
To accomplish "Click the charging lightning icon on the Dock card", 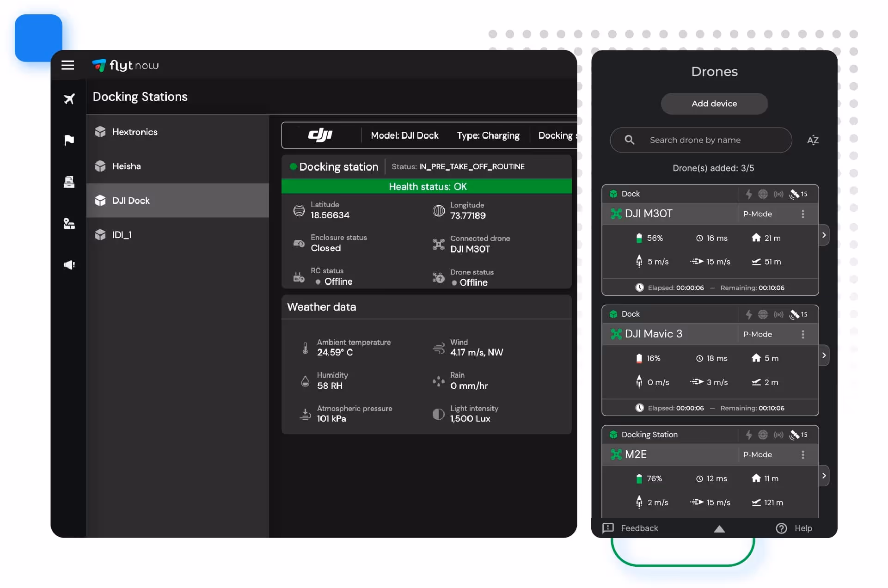I will pyautogui.click(x=749, y=194).
